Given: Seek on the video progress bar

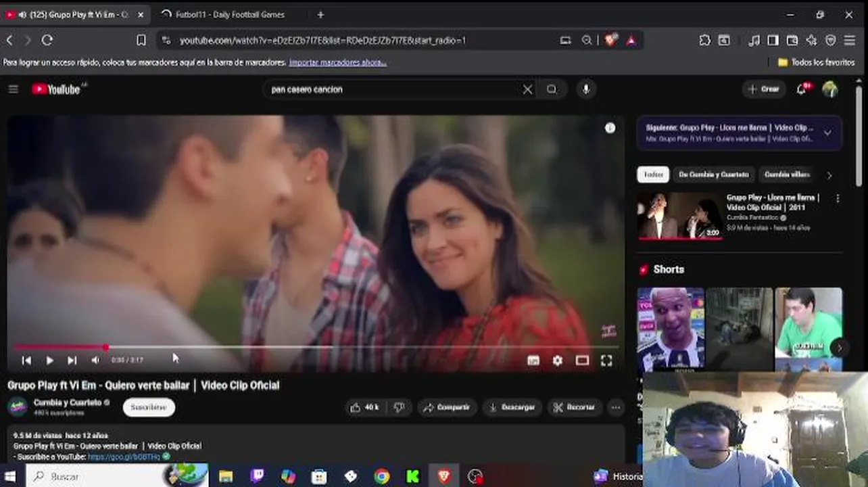Looking at the screenshot, I should (x=315, y=347).
